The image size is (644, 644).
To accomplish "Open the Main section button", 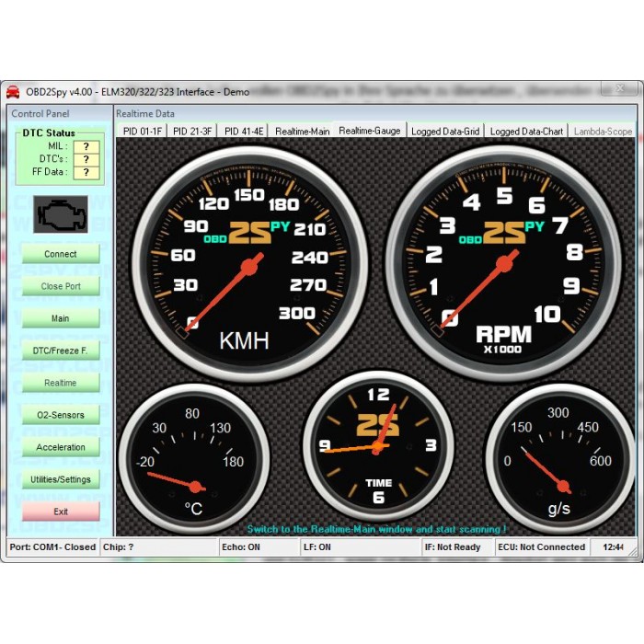I will 60,318.
